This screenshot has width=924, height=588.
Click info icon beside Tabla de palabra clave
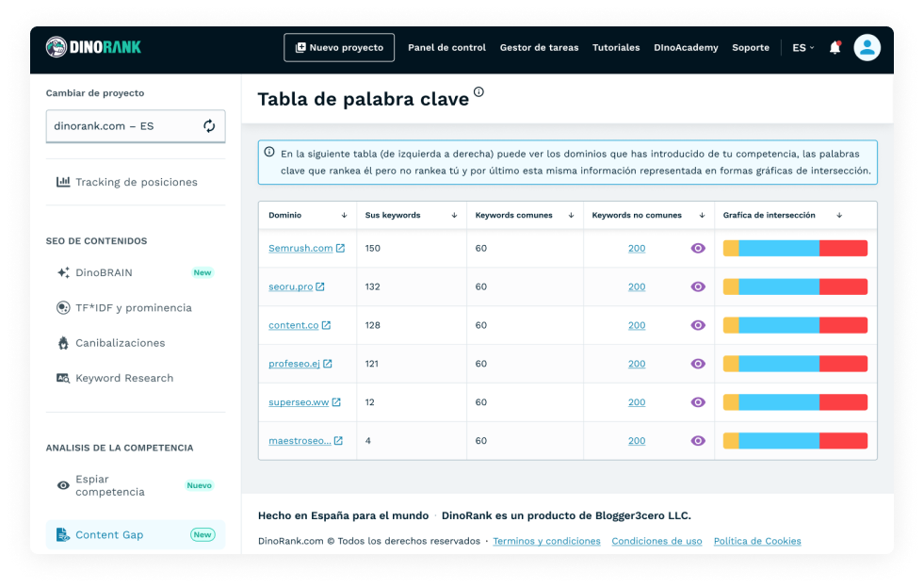click(478, 92)
